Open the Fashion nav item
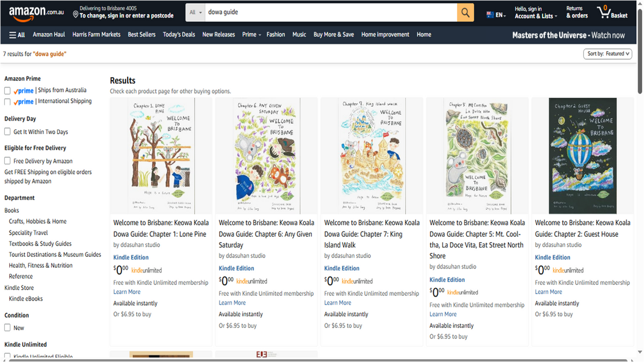Viewport: 644px width, 362px height. point(276,35)
